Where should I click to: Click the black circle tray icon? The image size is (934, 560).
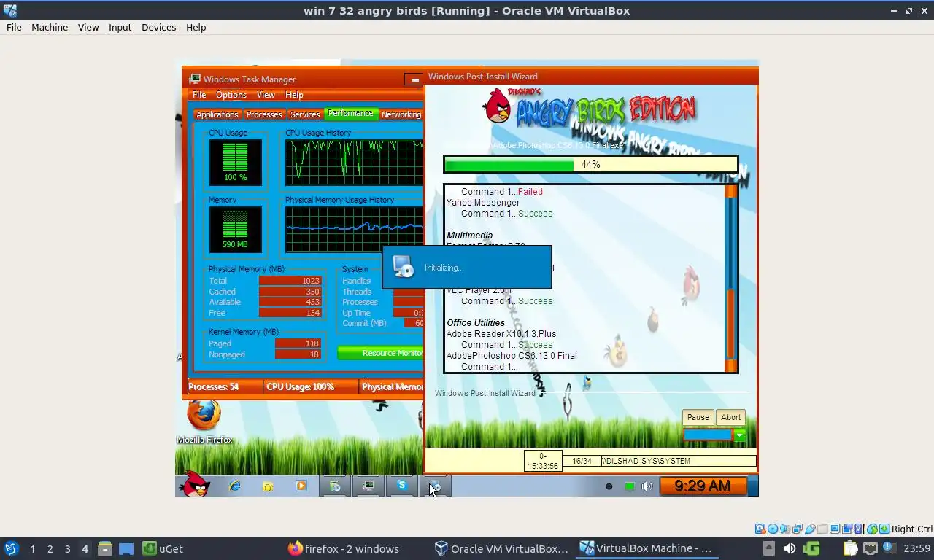coord(609,486)
